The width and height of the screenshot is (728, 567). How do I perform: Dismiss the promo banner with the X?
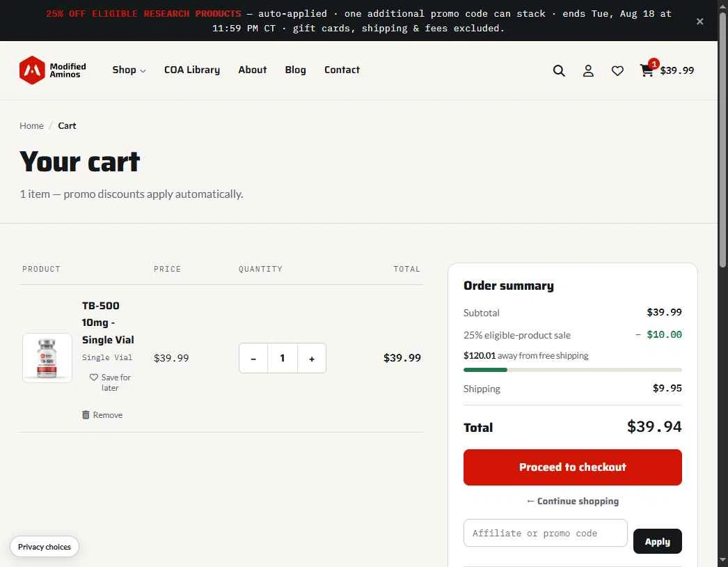point(699,22)
